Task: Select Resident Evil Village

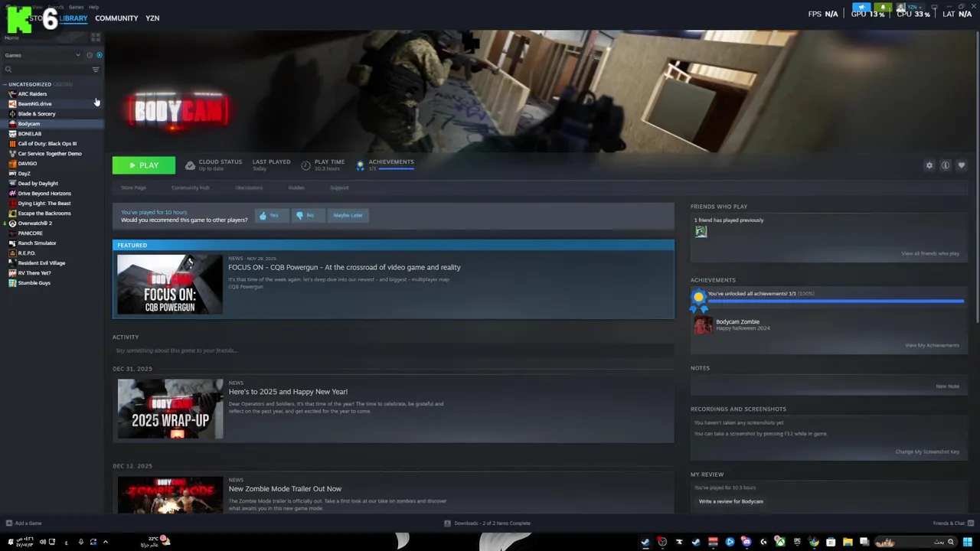Action: (41, 263)
